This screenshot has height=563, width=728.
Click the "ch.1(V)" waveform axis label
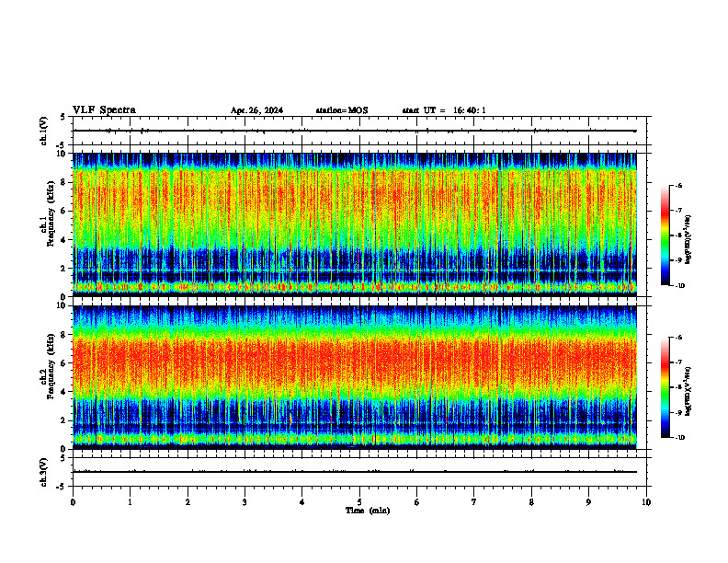(43, 131)
